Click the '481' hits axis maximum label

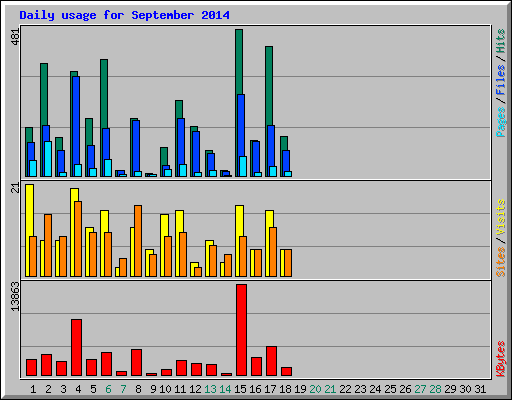pos(15,37)
